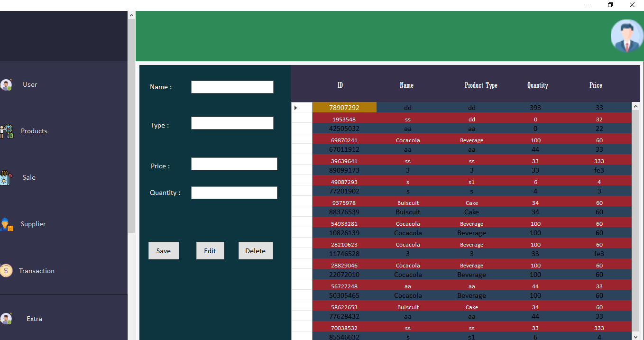Click the down arrow on the grid scrollbar

[636, 337]
